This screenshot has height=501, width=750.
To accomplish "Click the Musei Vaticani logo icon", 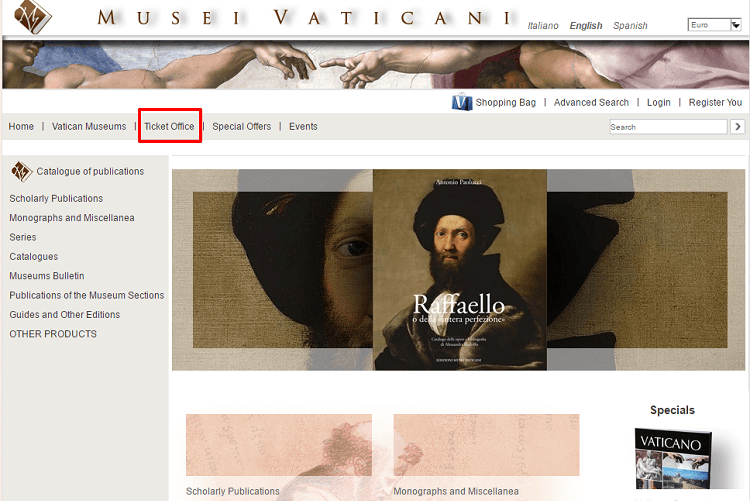I will point(33,17).
